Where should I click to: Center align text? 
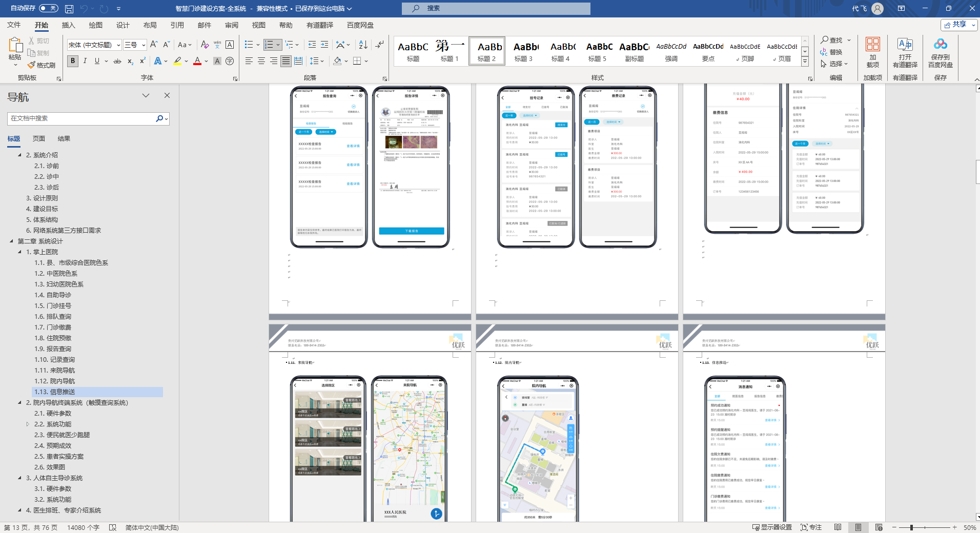coord(261,61)
